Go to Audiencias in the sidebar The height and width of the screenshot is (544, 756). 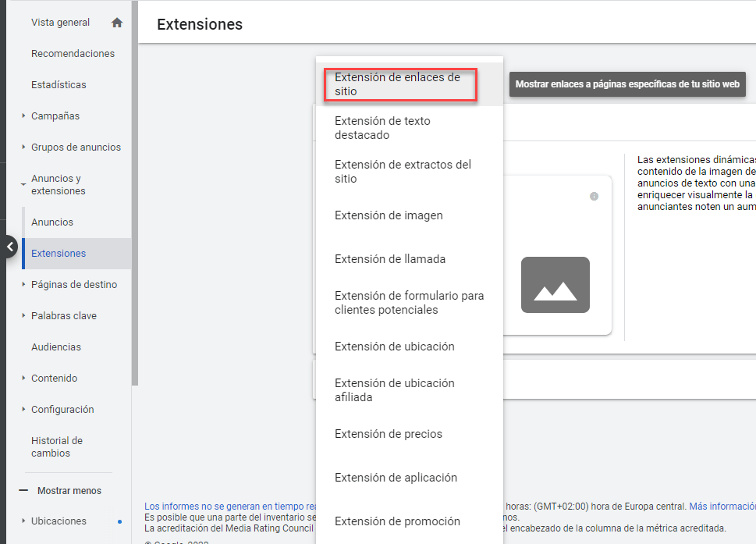tap(56, 347)
